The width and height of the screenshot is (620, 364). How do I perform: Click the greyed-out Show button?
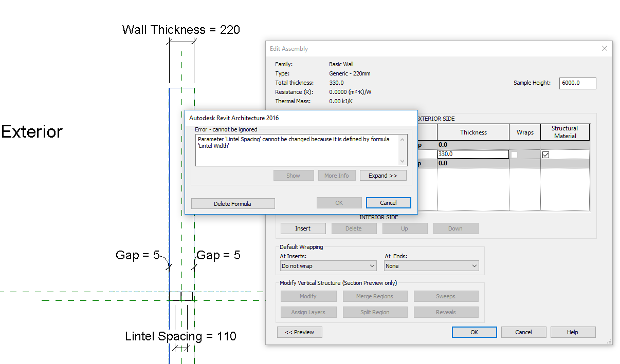[x=294, y=176]
